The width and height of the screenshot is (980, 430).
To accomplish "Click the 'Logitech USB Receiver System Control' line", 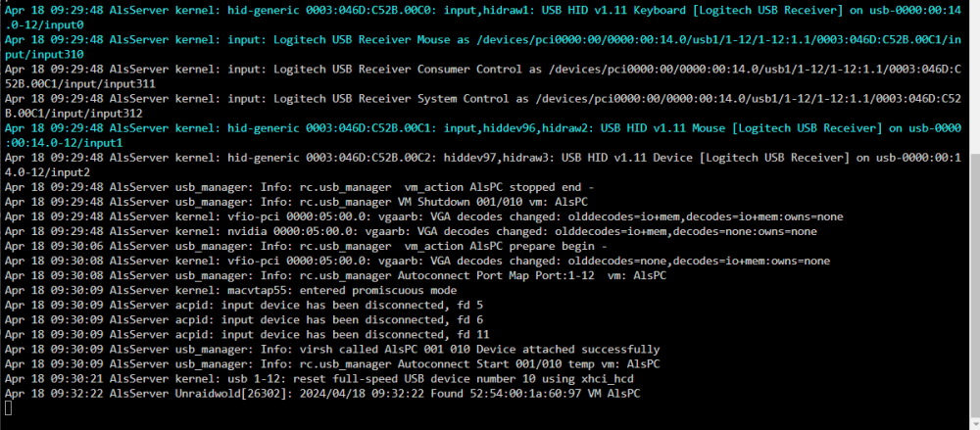I will click(x=483, y=106).
